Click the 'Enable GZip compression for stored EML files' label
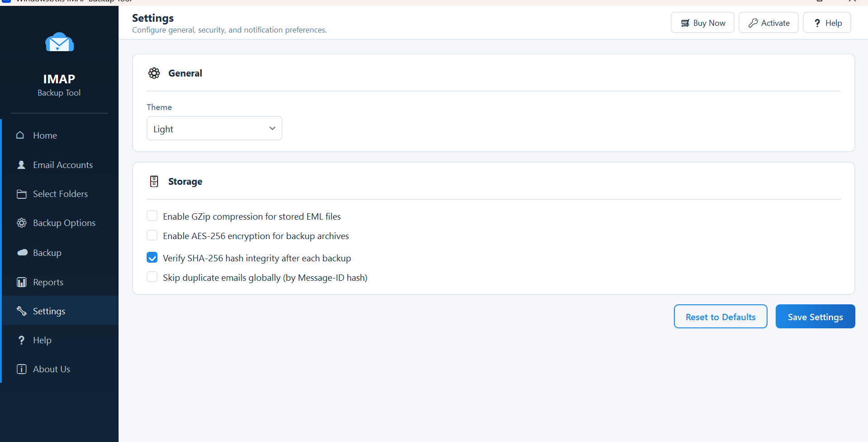This screenshot has height=442, width=868. pos(252,216)
